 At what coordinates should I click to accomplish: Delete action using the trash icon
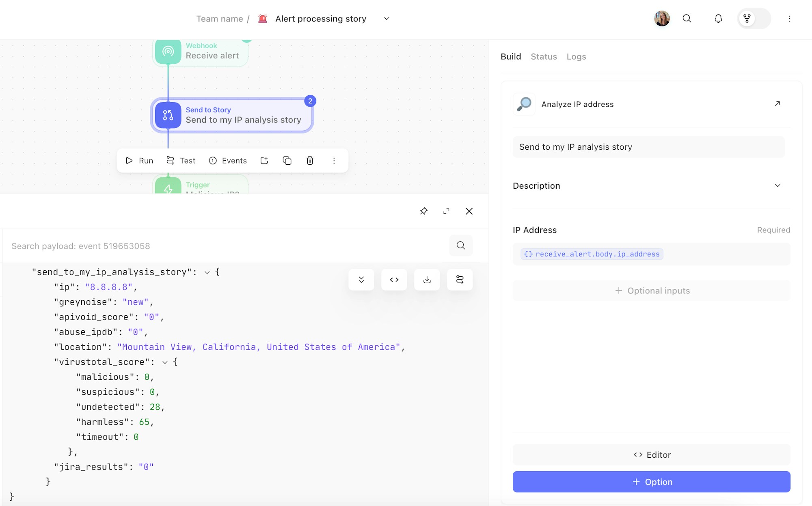[x=310, y=161]
